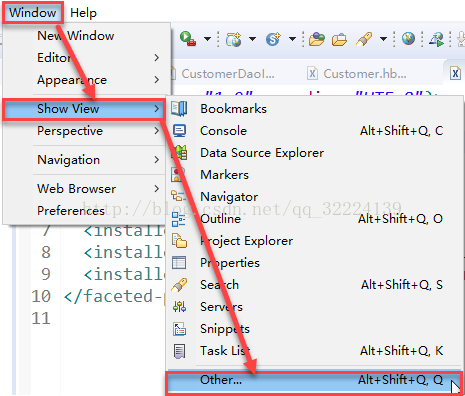Click line number 11 in the editor gutter
465x396 pixels.
(41, 318)
